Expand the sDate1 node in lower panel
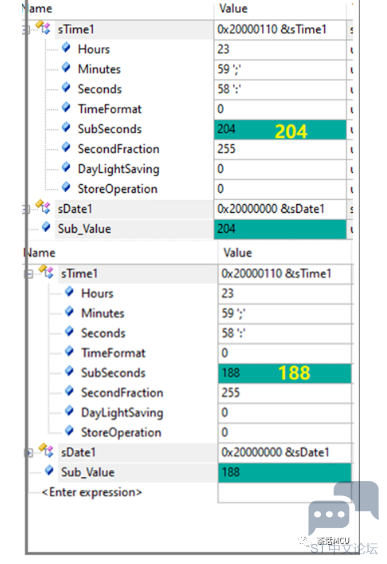The image size is (387, 564). coord(30,453)
